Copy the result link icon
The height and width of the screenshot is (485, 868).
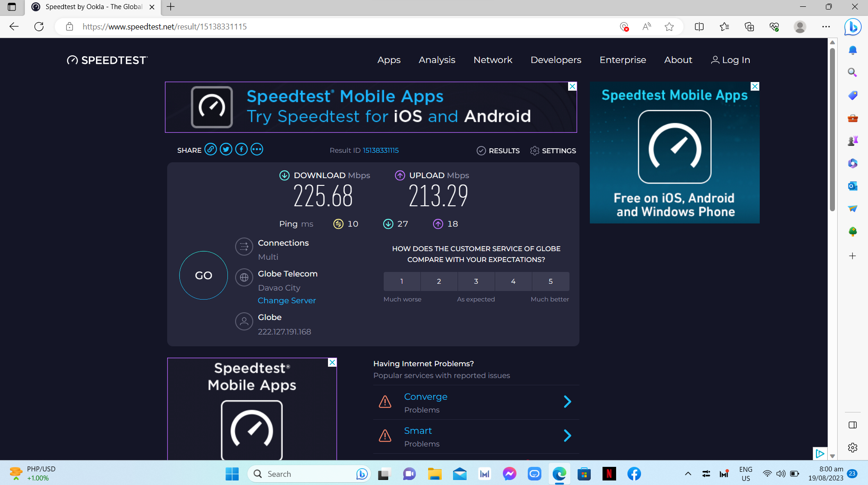(210, 149)
